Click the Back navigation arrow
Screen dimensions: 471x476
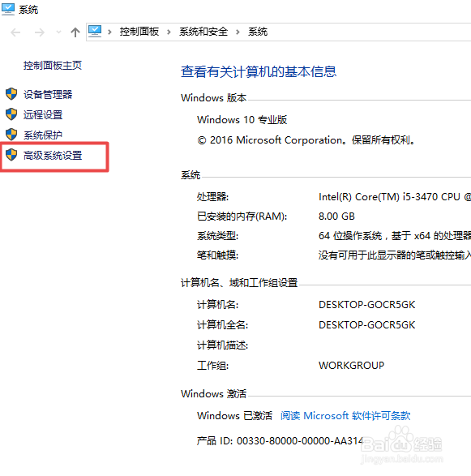click(15, 32)
